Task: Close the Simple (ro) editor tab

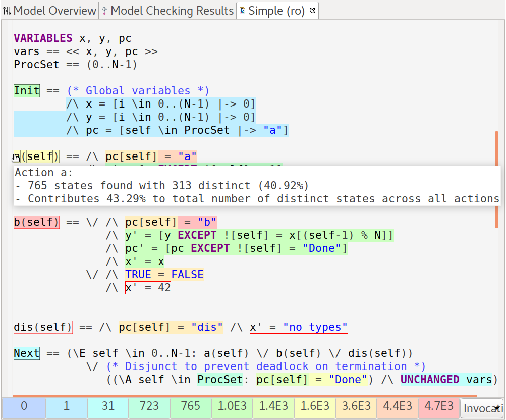Action: tap(312, 11)
